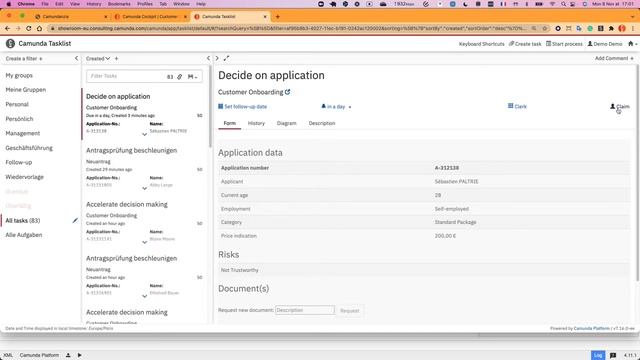The image size is (640, 360).
Task: Select the Wiedervorlage filter
Action: [24, 177]
